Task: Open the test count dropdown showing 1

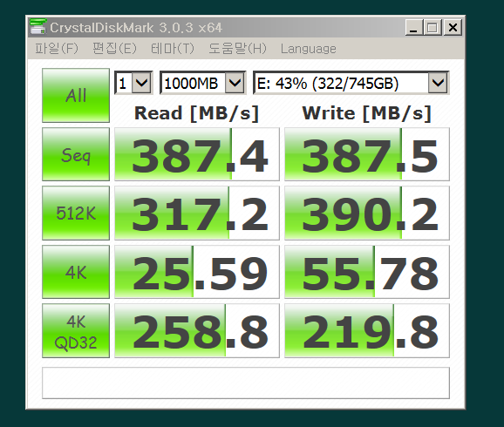Action: pos(133,83)
